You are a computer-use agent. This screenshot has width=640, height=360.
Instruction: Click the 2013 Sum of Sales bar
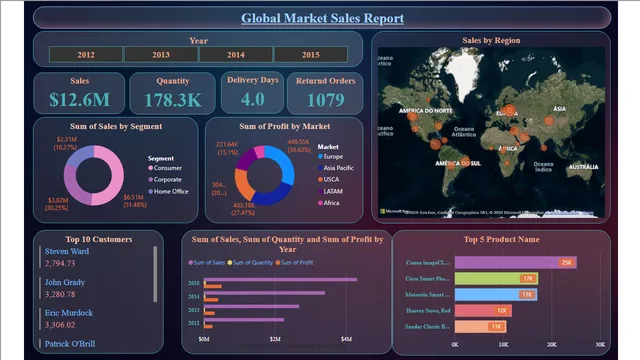point(251,306)
